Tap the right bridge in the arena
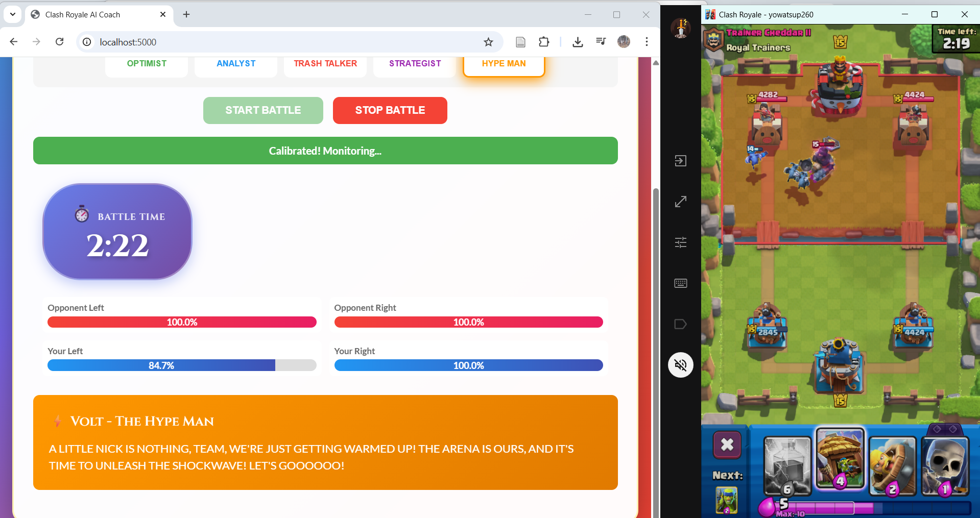The image size is (980, 518). pyautogui.click(x=913, y=234)
